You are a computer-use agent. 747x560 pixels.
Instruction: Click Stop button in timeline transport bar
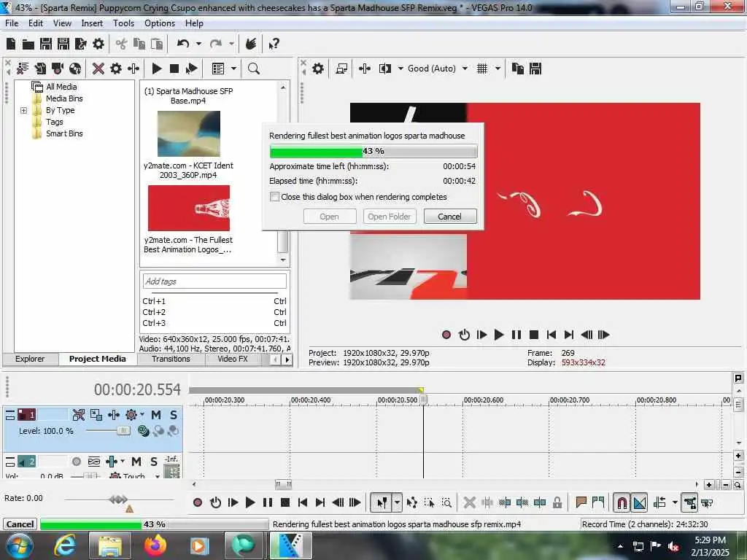285,502
